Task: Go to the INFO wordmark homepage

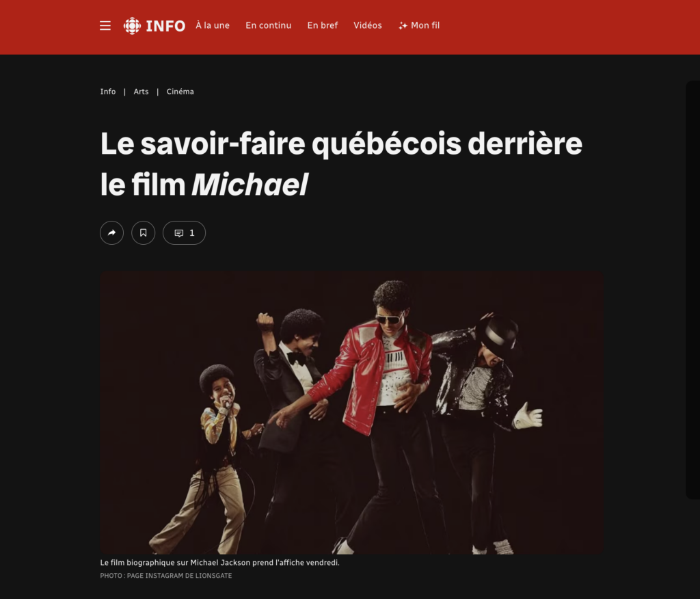Action: [165, 26]
